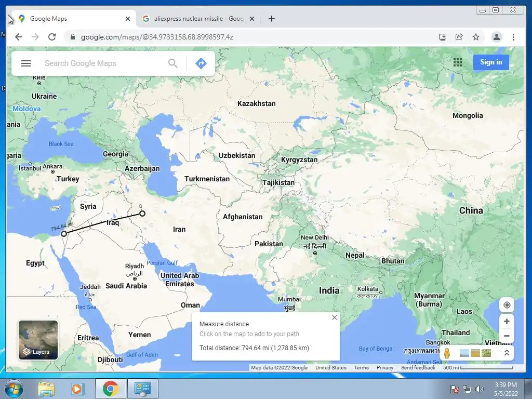The width and height of the screenshot is (532, 399).
Task: Click the Chrome taskbar icon
Action: click(x=110, y=389)
